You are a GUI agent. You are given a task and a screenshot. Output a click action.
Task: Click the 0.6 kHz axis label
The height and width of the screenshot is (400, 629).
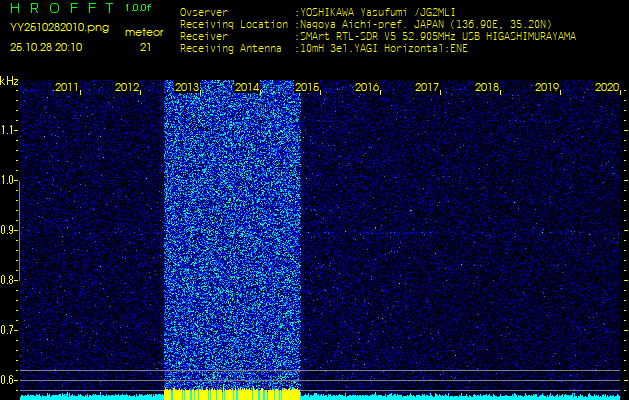[8, 380]
